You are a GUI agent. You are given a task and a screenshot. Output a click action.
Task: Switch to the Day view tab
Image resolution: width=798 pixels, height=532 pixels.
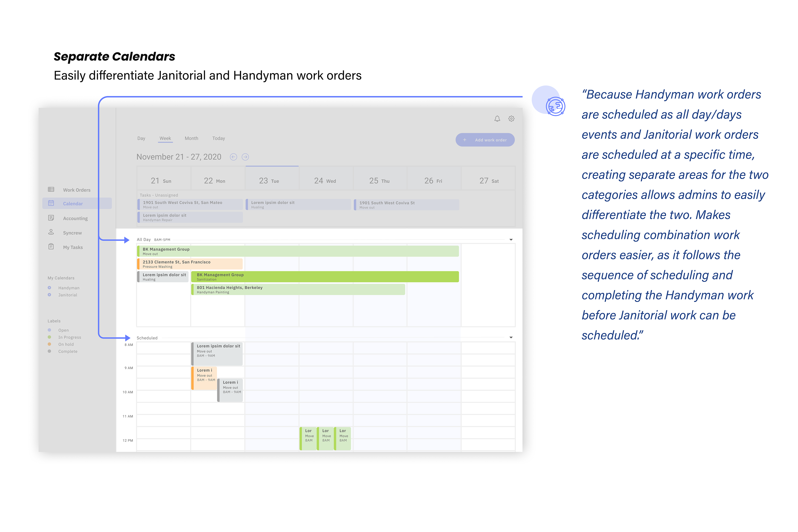[x=141, y=138]
